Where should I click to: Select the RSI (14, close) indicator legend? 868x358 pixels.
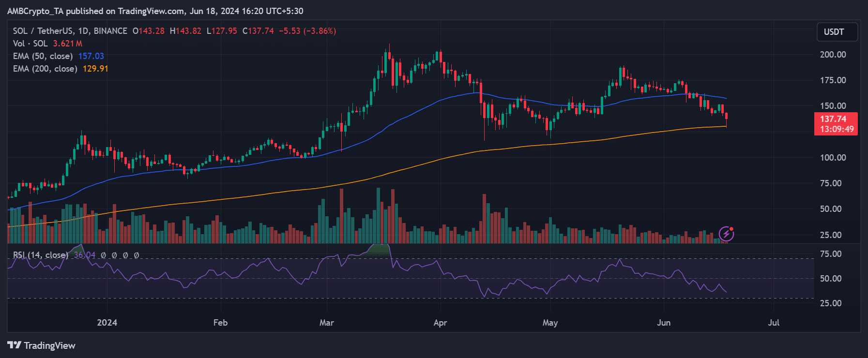(41, 255)
